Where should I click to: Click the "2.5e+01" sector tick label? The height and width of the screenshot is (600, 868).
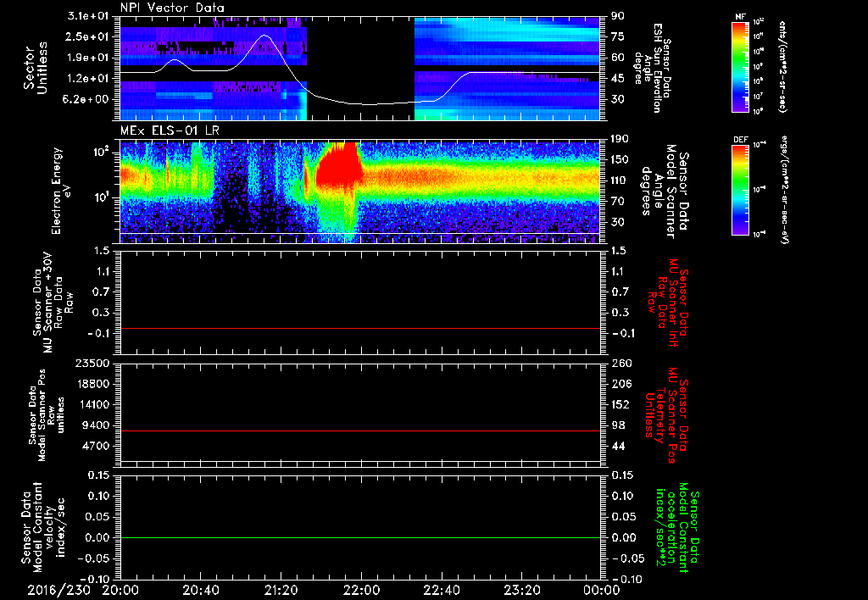point(88,36)
